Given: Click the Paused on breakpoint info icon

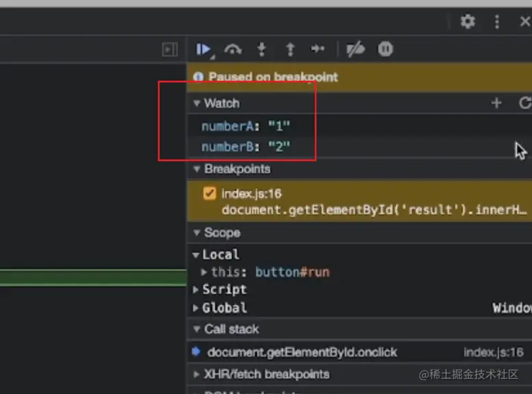Looking at the screenshot, I should pos(199,77).
